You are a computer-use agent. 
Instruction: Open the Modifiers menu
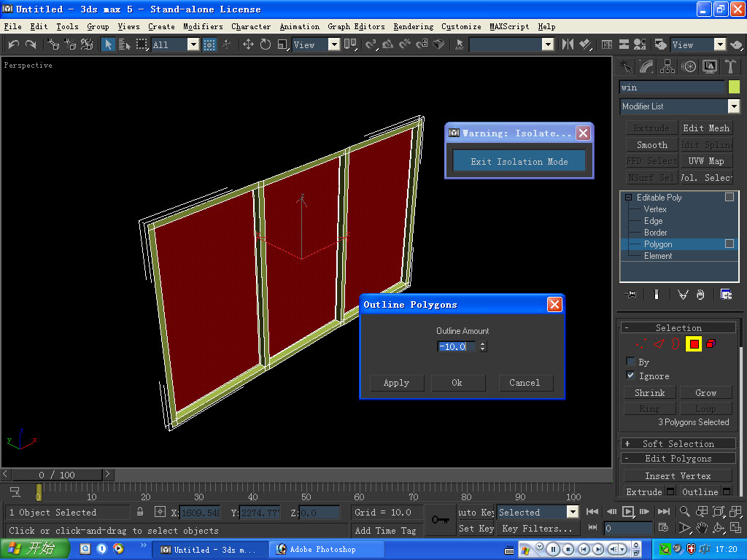203,26
